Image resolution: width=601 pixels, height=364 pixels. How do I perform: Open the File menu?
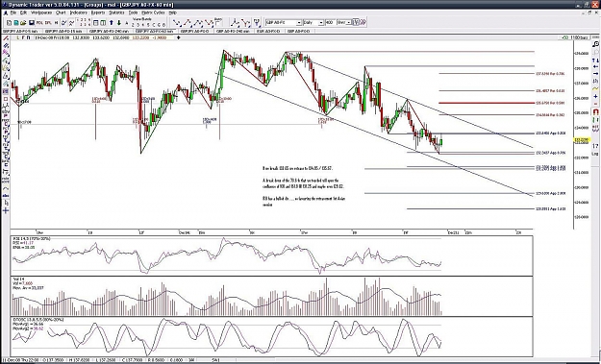click(x=13, y=12)
